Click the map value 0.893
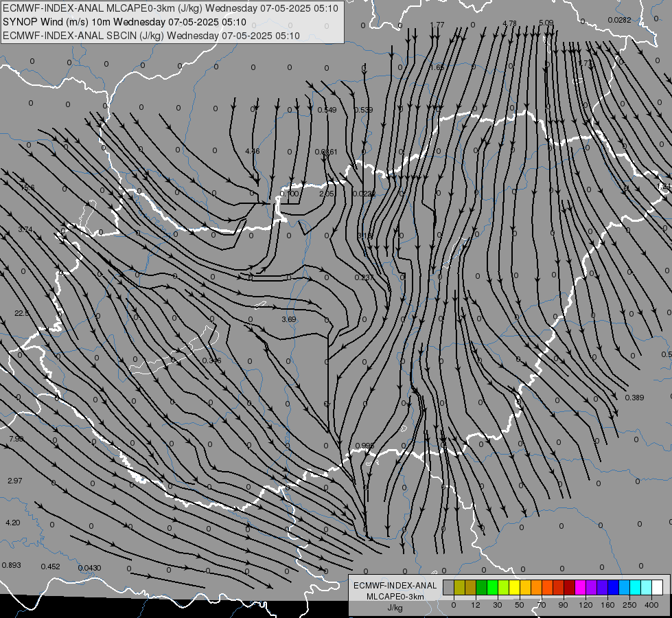Viewport: 672px width, 618px height. coord(11,565)
